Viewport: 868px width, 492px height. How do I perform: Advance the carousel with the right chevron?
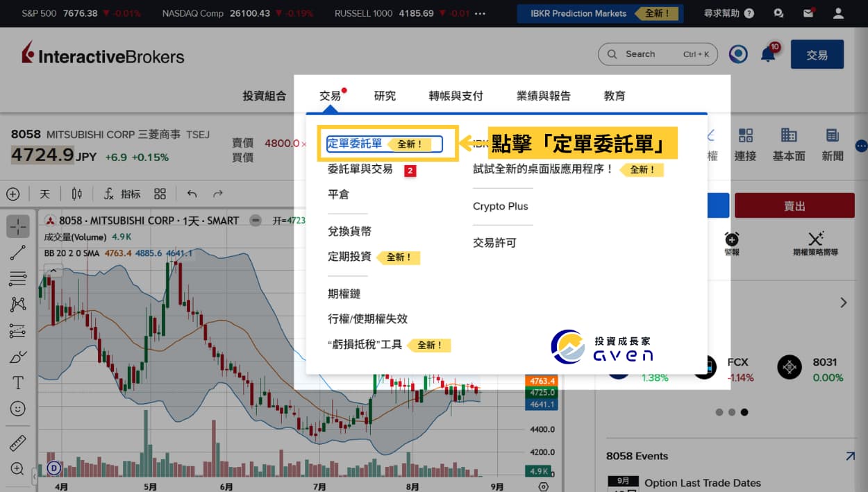coord(844,303)
